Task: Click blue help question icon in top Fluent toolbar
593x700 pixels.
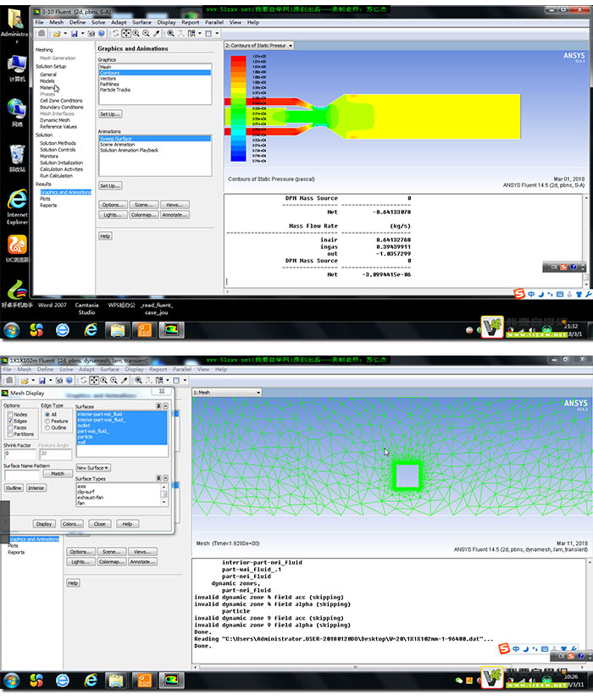Action: (x=102, y=34)
